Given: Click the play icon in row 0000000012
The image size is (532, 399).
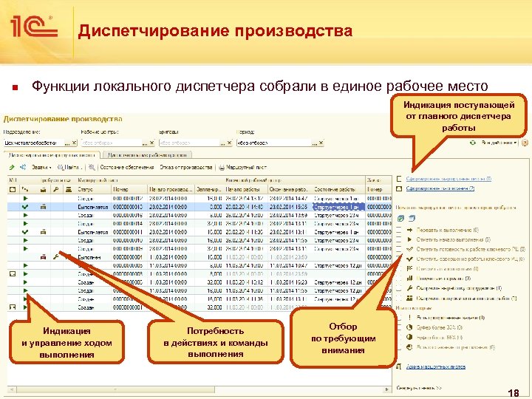Looking at the screenshot, I should click(25, 198).
